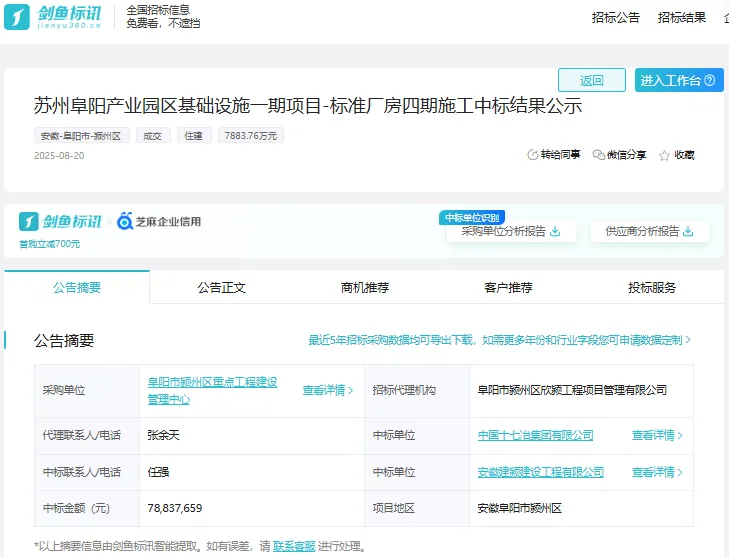Viewport: 729px width, 557px height.
Task: Expand 查看详情 for 采购单位
Action: (328, 390)
